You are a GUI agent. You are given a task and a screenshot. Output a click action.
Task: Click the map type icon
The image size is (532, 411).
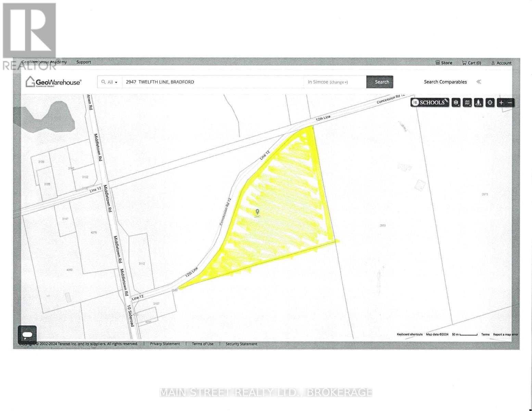coord(467,102)
